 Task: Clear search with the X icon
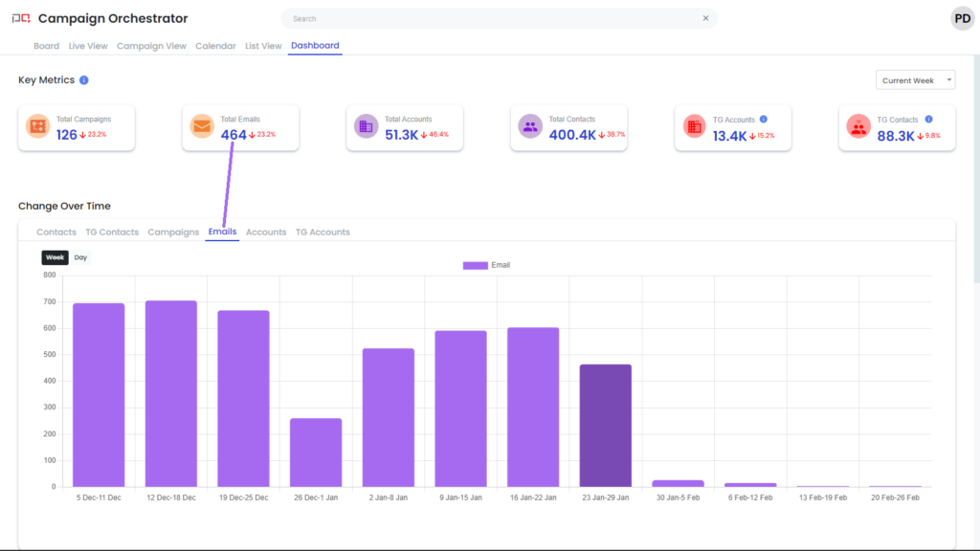[706, 18]
